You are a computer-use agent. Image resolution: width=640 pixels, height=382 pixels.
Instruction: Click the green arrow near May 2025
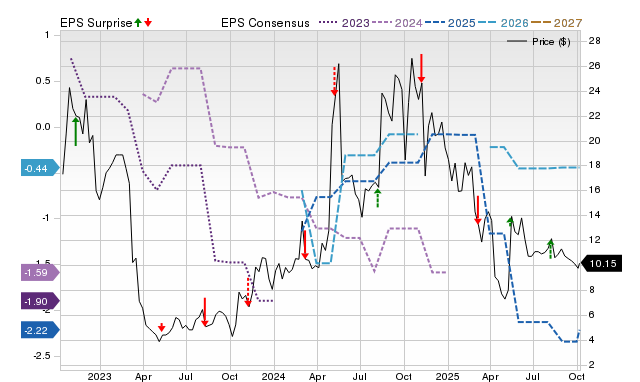(x=510, y=222)
